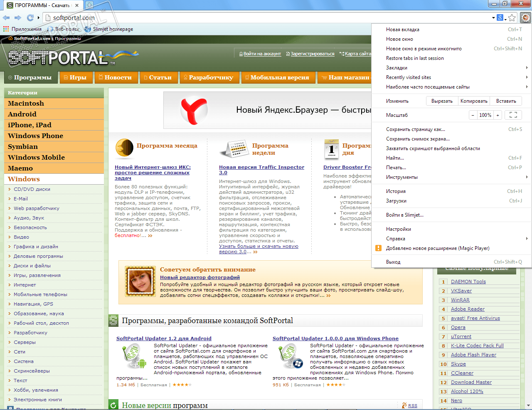532x410 pixels.
Task: Expand the Инструменты submenu
Action: point(451,177)
